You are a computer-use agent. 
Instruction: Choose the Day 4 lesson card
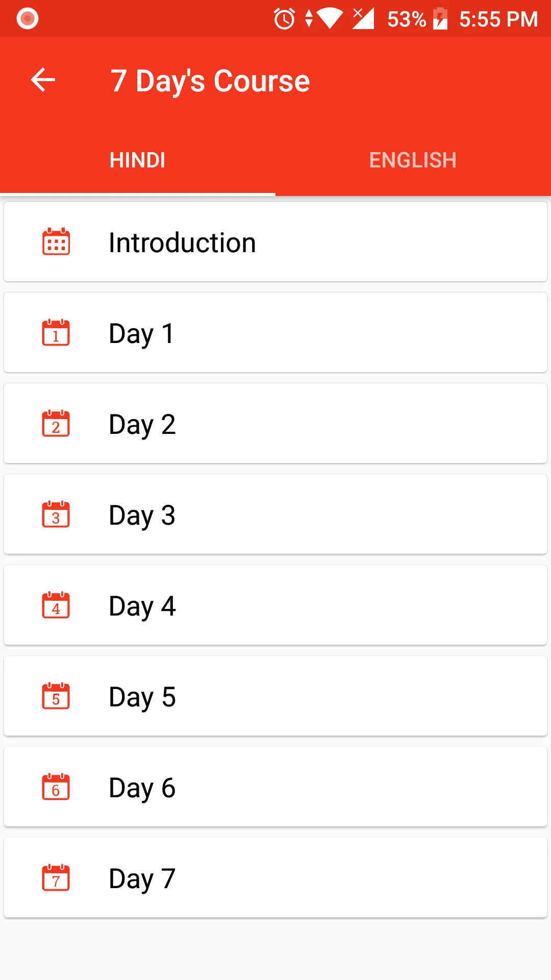click(x=275, y=605)
